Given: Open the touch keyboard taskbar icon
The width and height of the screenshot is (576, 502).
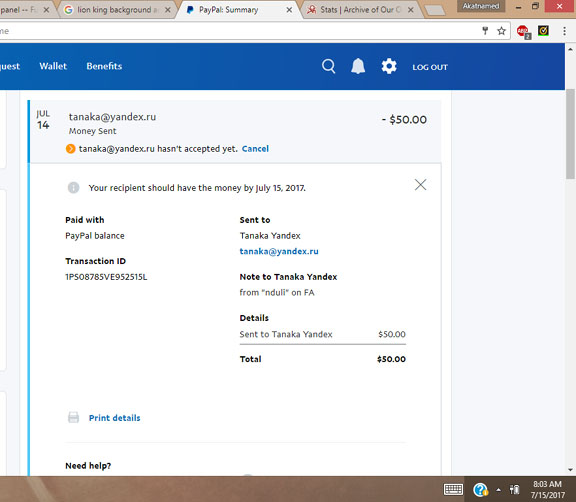Looking at the screenshot, I should point(453,489).
